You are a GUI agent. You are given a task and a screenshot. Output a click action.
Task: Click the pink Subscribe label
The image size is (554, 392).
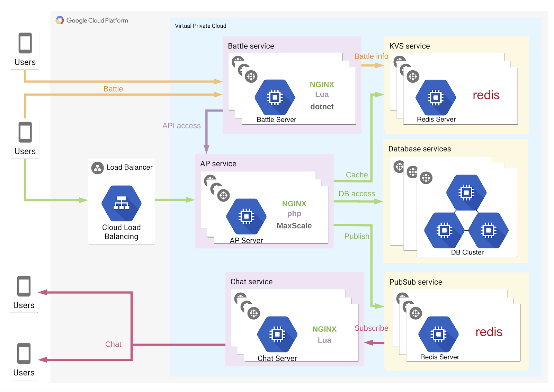point(371,328)
